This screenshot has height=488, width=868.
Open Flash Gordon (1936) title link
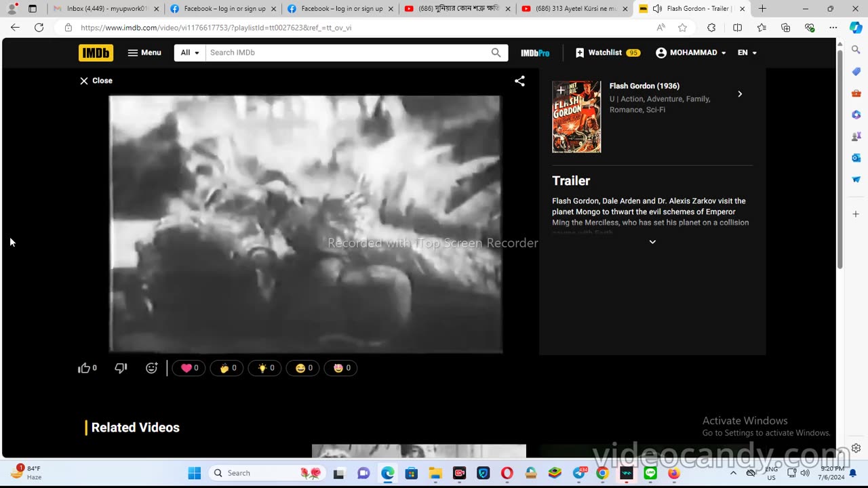(x=644, y=86)
